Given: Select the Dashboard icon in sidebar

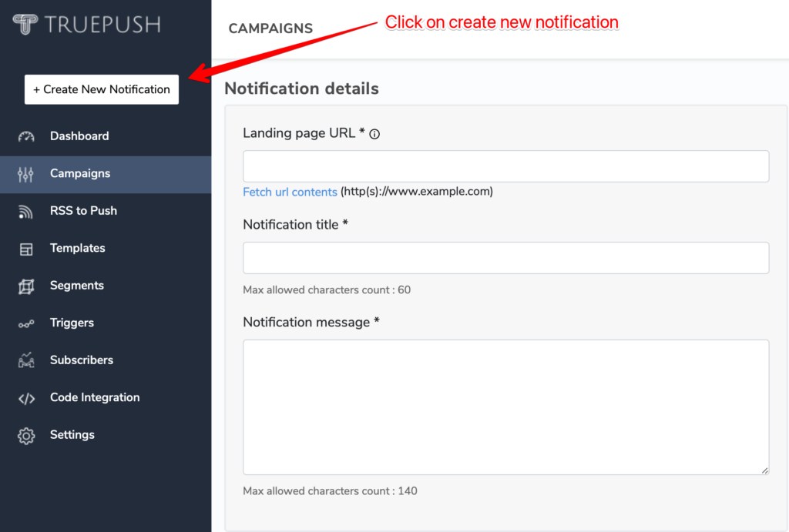Looking at the screenshot, I should coord(25,136).
